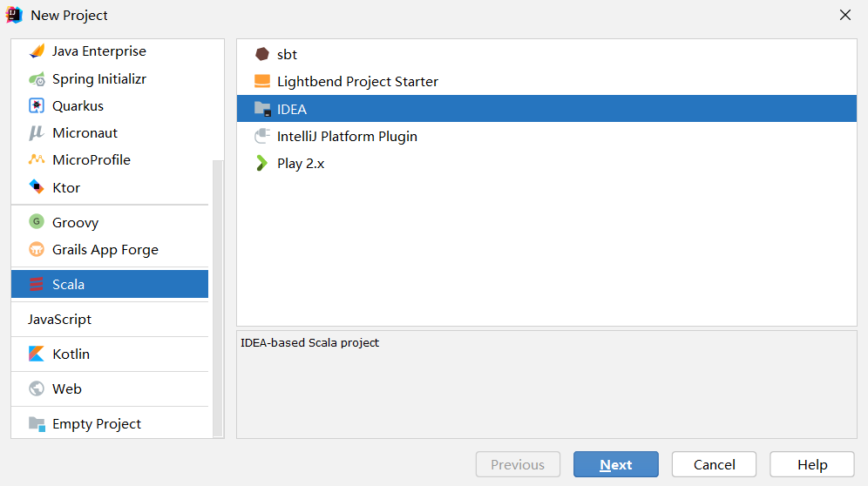
Task: Choose the Grails App Forge icon
Action: click(37, 249)
